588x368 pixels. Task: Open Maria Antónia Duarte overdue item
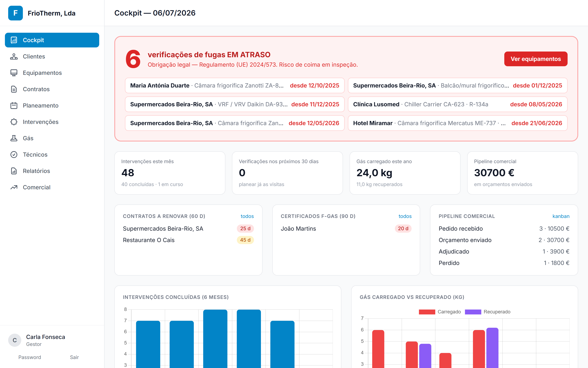click(235, 85)
